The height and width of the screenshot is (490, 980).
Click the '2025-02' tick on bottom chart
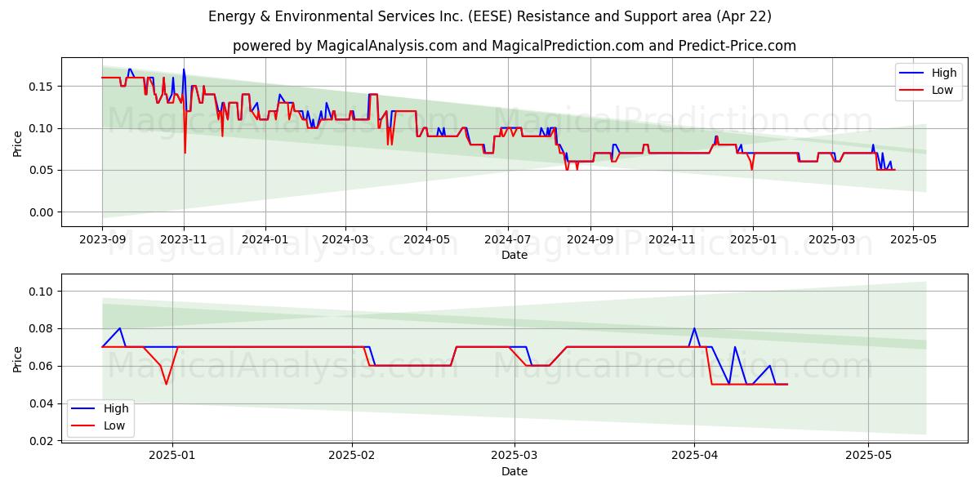click(x=352, y=457)
